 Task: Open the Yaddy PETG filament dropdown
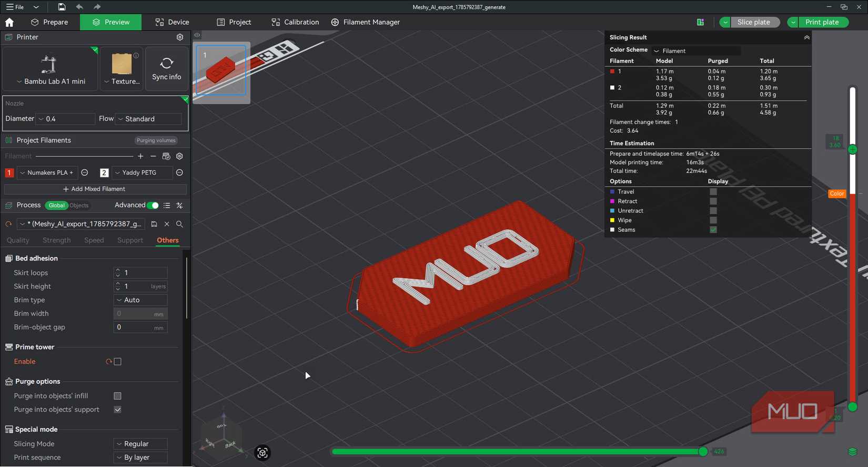coord(142,173)
